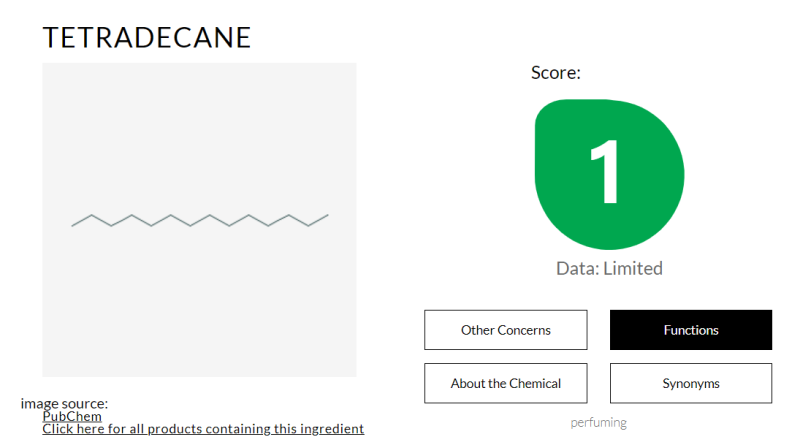800x445 pixels.
Task: Follow the PubChem image source link
Action: (72, 416)
